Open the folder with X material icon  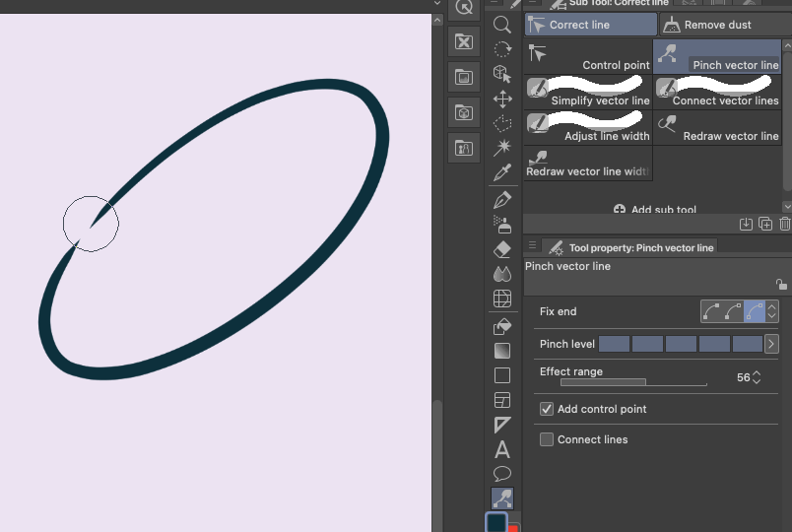464,41
